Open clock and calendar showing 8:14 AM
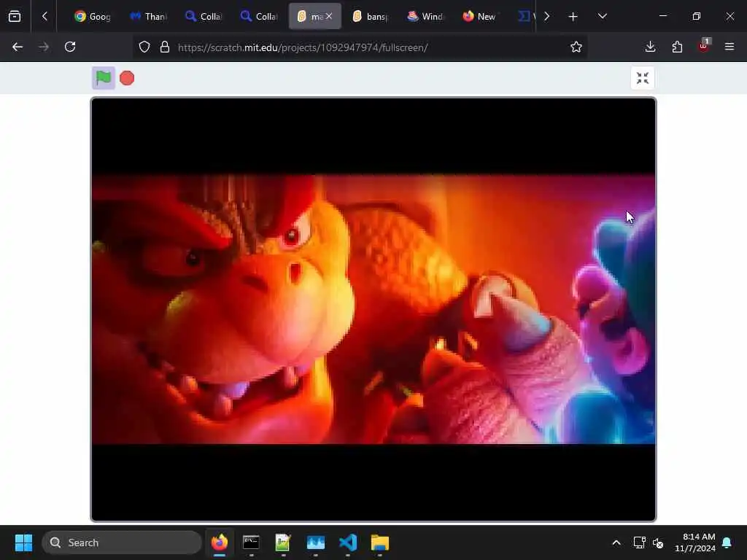This screenshot has height=560, width=747. [x=694, y=542]
